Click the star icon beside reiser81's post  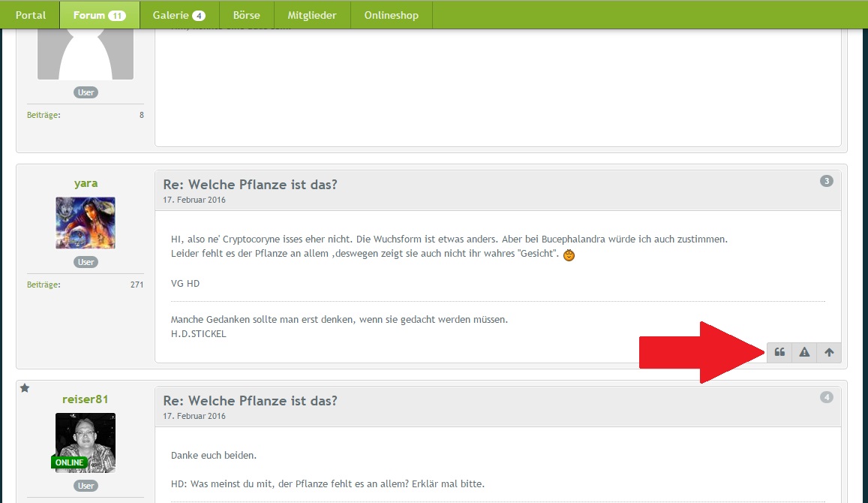tap(25, 388)
